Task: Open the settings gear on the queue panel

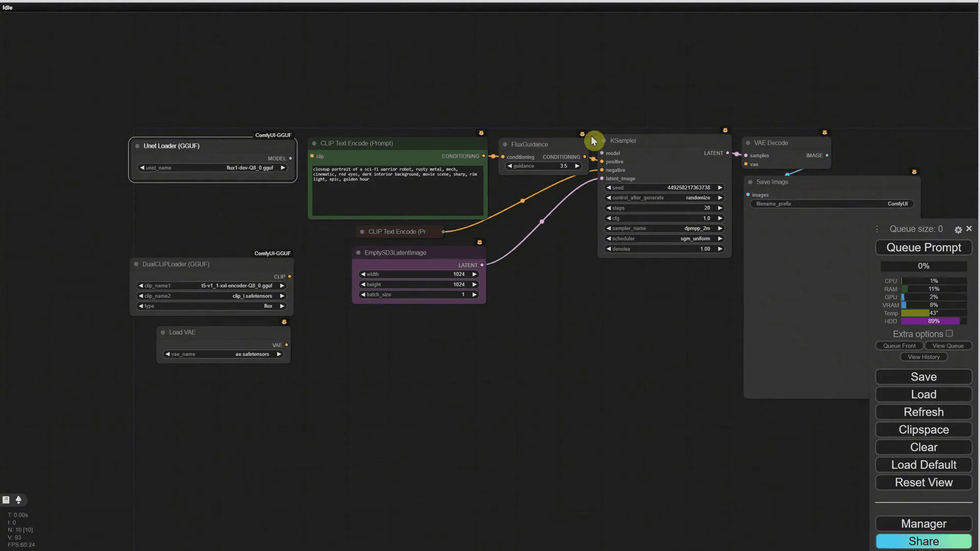Action: 958,230
